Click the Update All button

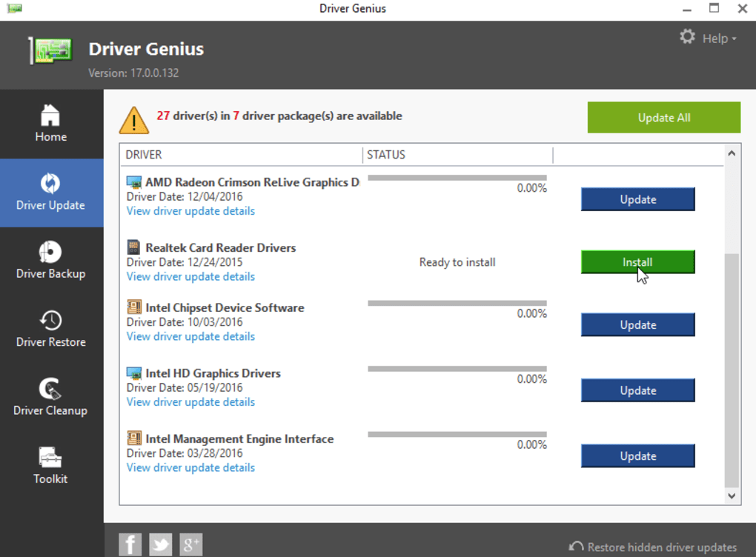coord(664,118)
